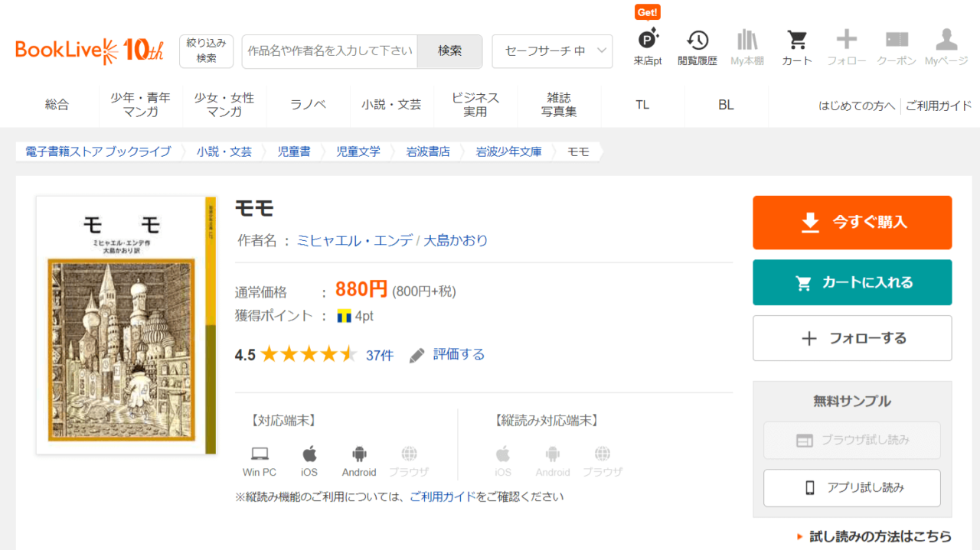This screenshot has height=550, width=980.
Task: Click the BookLive 10th logo
Action: (90, 50)
